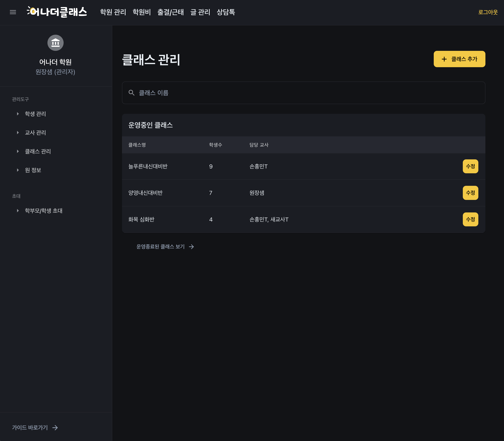Click teacher cell 손흥민T, 새교사T
The width and height of the screenshot is (504, 441).
[x=269, y=219]
